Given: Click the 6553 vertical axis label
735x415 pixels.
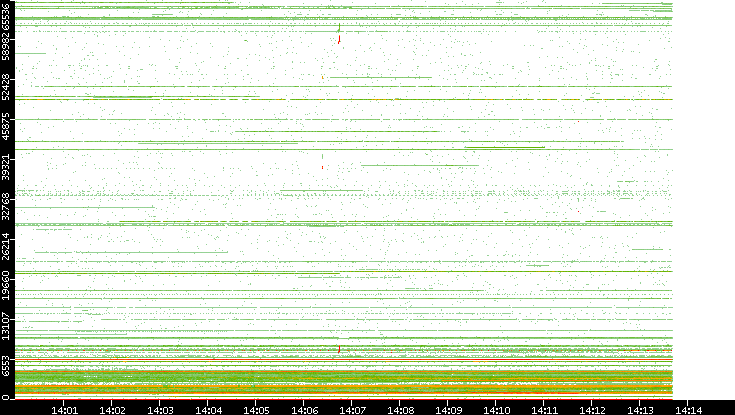Looking at the screenshot, I should pos(8,363).
